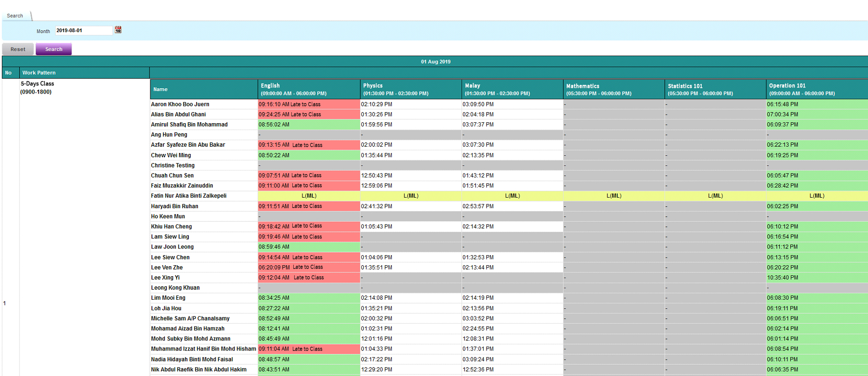Image resolution: width=868 pixels, height=376 pixels.
Task: Select the name Faiz Muzakkir Zainuddin
Action: pos(182,186)
